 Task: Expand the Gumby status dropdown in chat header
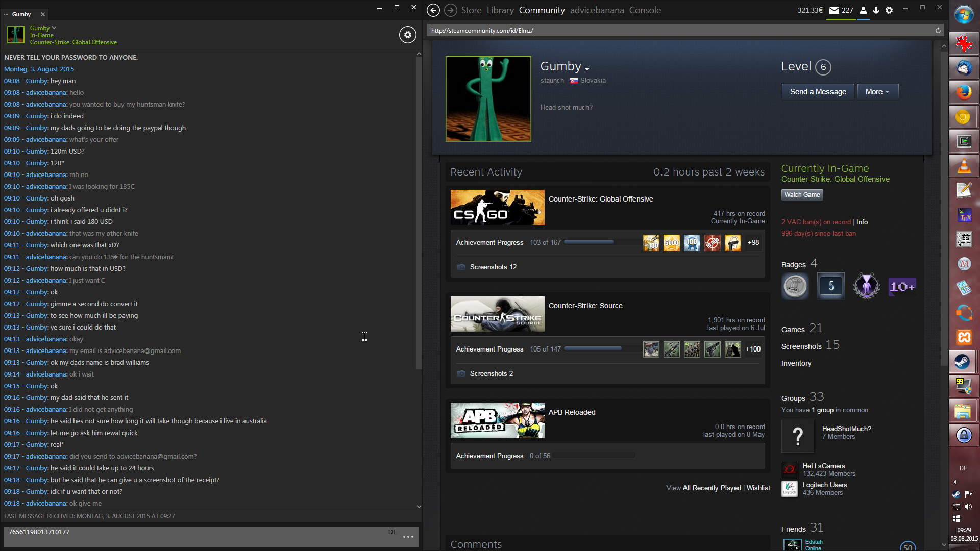tap(54, 28)
